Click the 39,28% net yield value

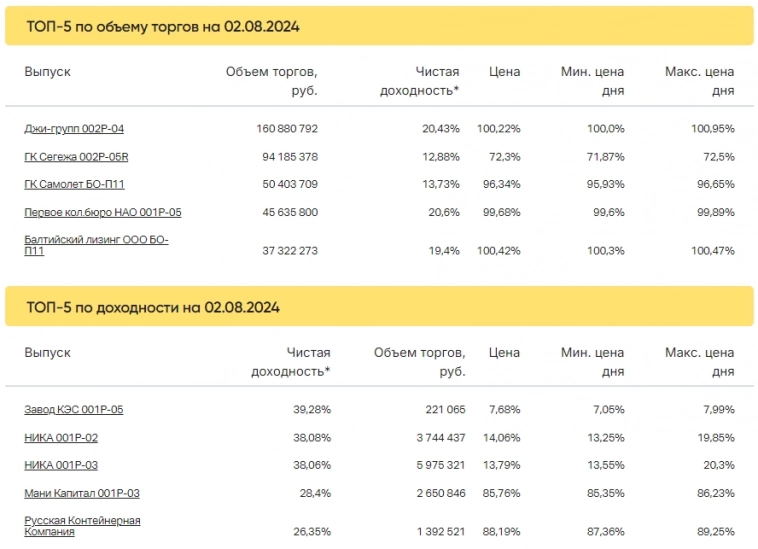tap(308, 410)
